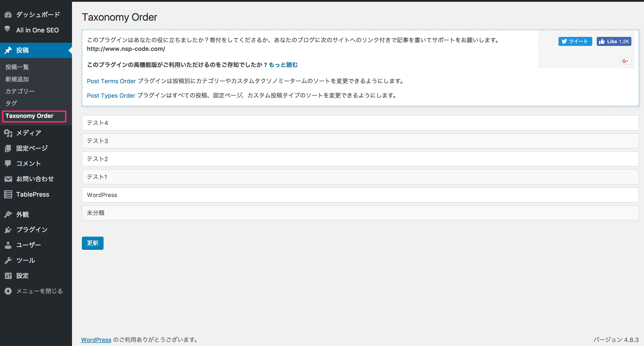644x346 pixels.
Task: Open the ダッシュボード menu
Action: tap(36, 15)
